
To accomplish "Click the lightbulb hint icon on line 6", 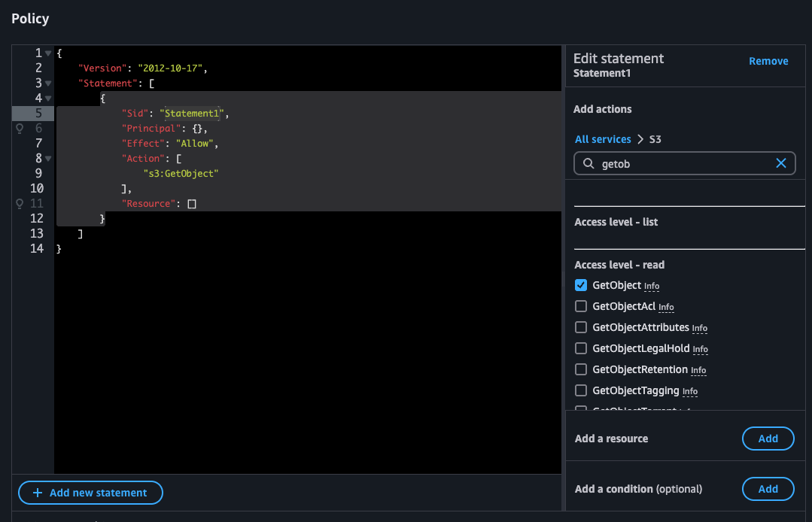I will coord(20,129).
